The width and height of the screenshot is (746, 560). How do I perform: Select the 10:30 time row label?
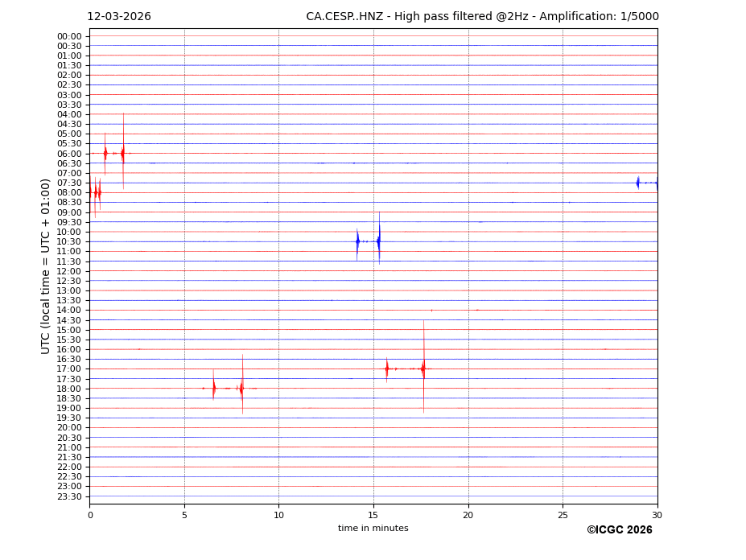click(x=69, y=241)
